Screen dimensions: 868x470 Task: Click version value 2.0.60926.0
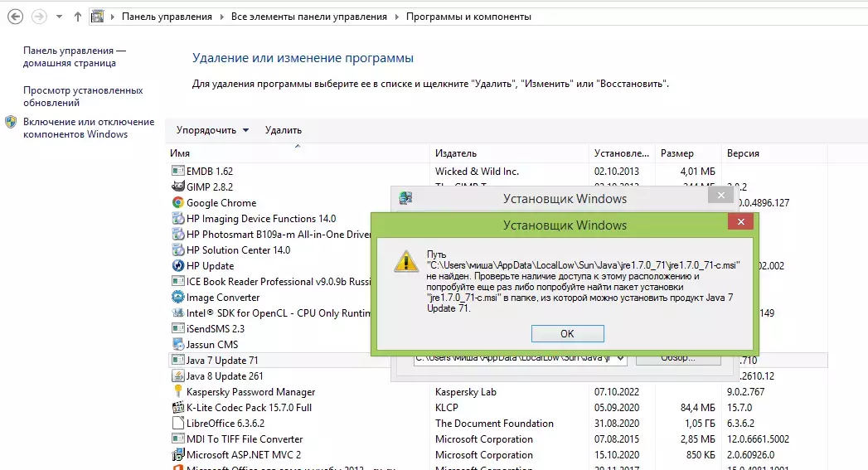750,455
